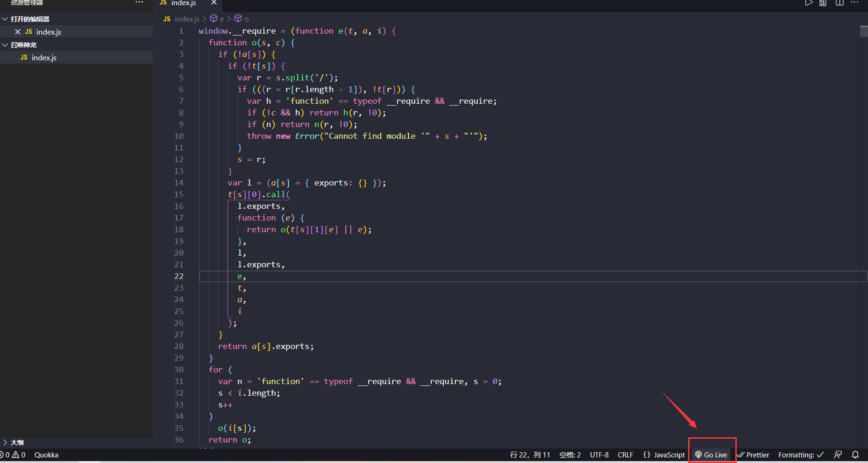The width and height of the screenshot is (868, 463).
Task: Open problems panel via errors and warnings count
Action: [13, 455]
